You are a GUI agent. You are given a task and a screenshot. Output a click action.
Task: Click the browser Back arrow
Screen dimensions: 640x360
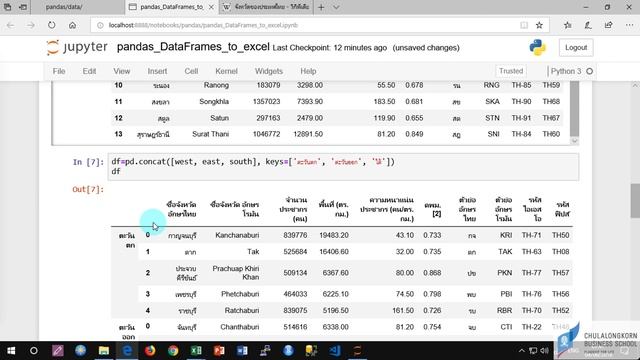[11, 25]
